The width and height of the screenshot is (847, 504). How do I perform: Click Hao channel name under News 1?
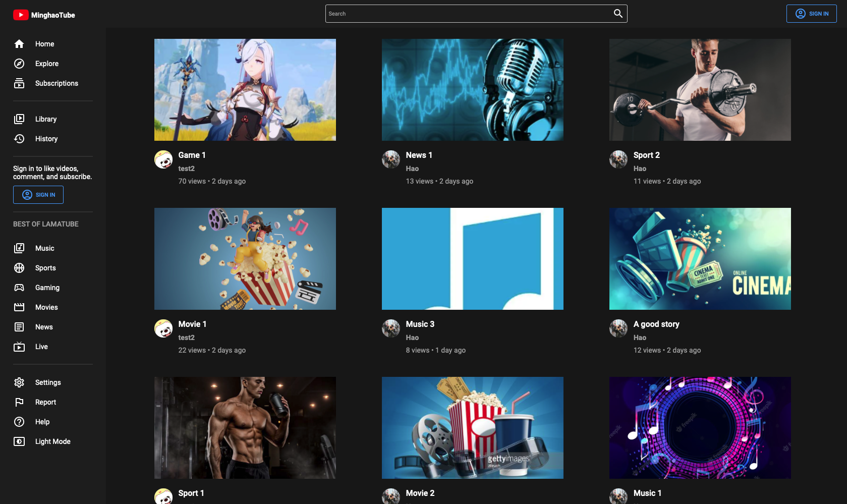[412, 169]
